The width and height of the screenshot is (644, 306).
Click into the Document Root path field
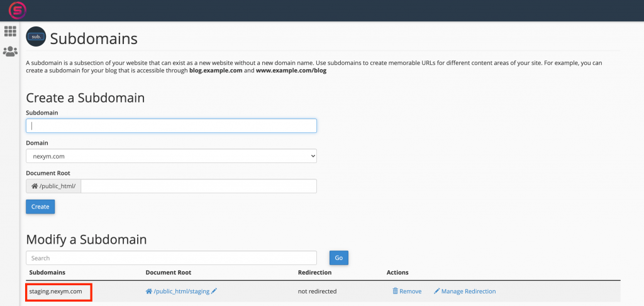coord(199,186)
